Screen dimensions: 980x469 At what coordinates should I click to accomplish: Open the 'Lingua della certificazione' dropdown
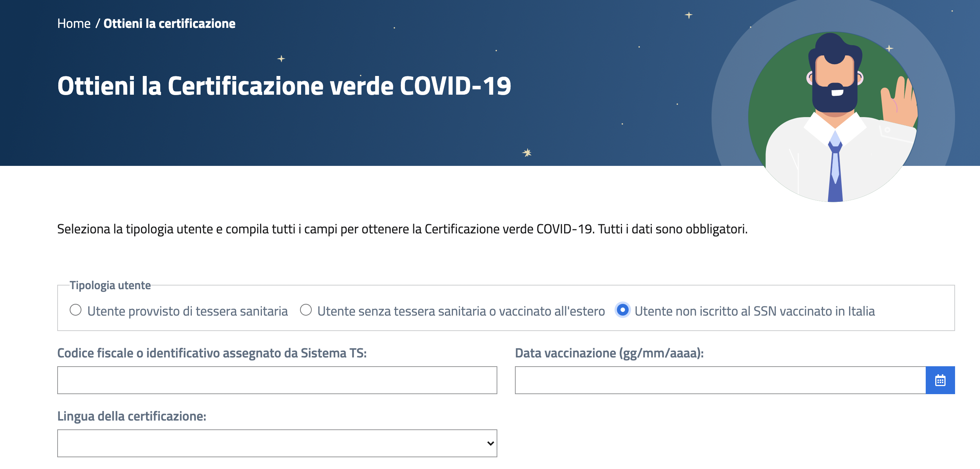(277, 443)
